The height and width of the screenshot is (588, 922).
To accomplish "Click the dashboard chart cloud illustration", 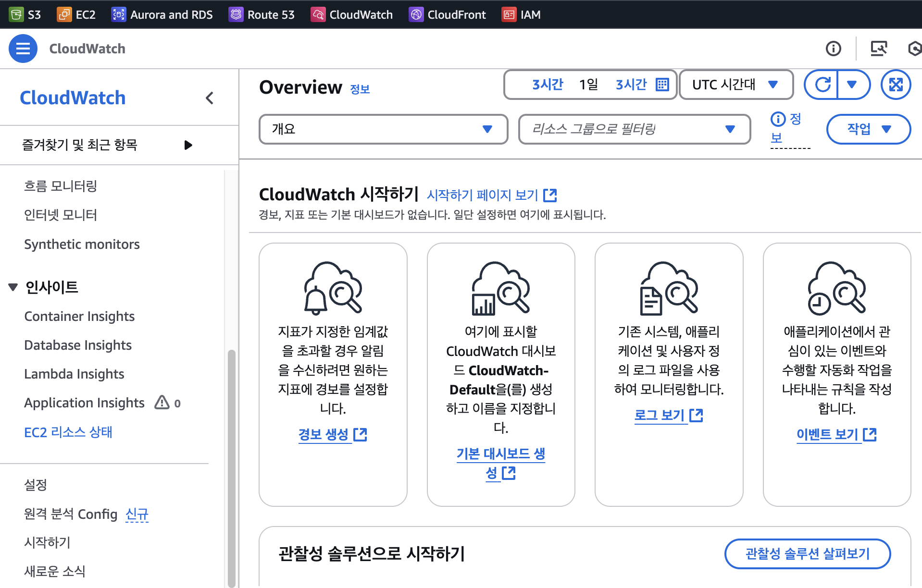I will pyautogui.click(x=501, y=288).
